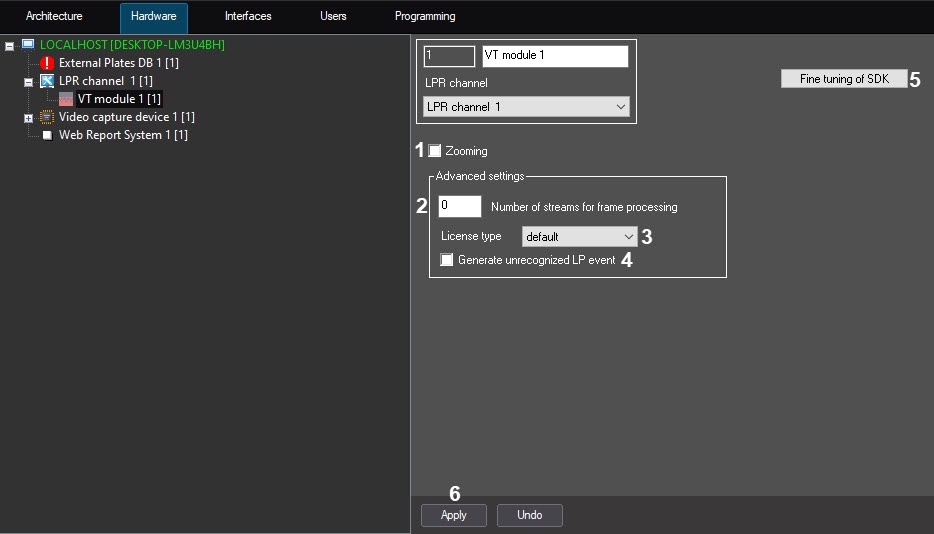The image size is (934, 534).
Task: Focus the Number of streams input field
Action: click(460, 206)
